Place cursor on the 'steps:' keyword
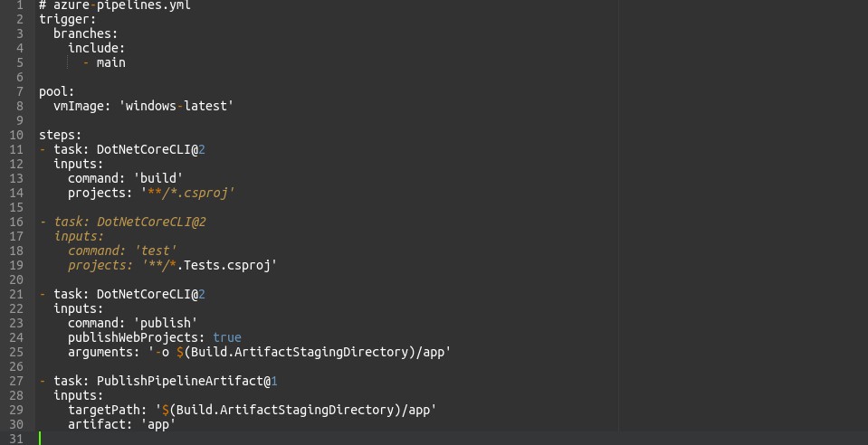868x445 pixels. (x=60, y=135)
